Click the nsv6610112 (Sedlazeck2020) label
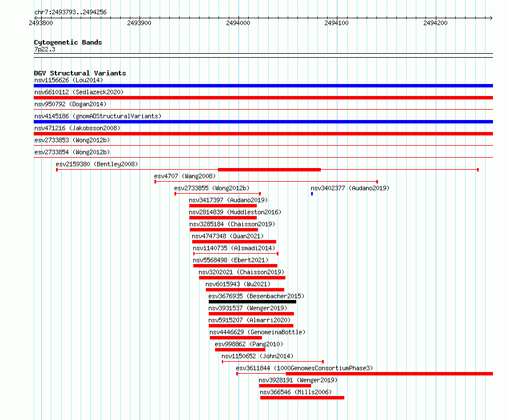509x420 pixels. [x=79, y=92]
